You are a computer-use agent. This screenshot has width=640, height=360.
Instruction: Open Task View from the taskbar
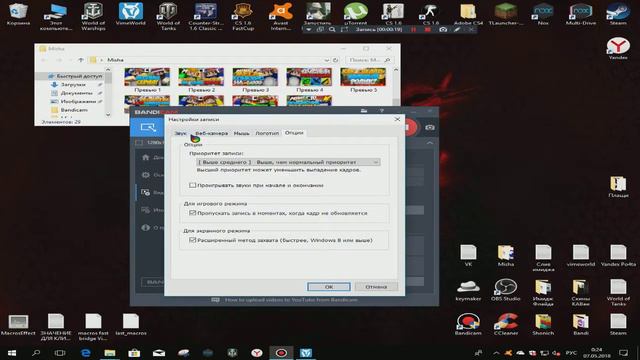60,353
